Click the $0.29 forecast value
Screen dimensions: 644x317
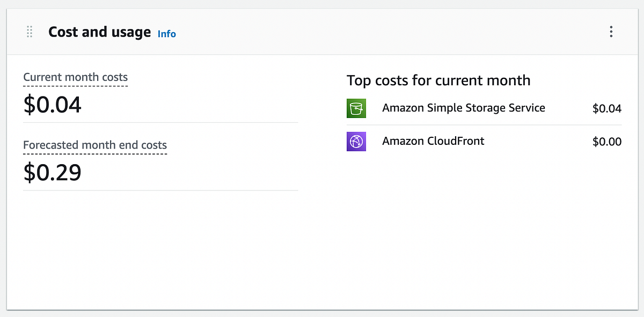[53, 172]
